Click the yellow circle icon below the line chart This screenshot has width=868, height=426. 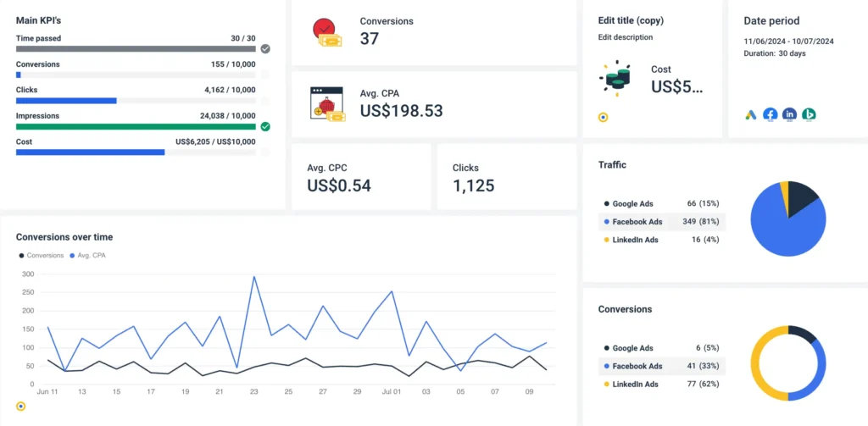[x=20, y=407]
